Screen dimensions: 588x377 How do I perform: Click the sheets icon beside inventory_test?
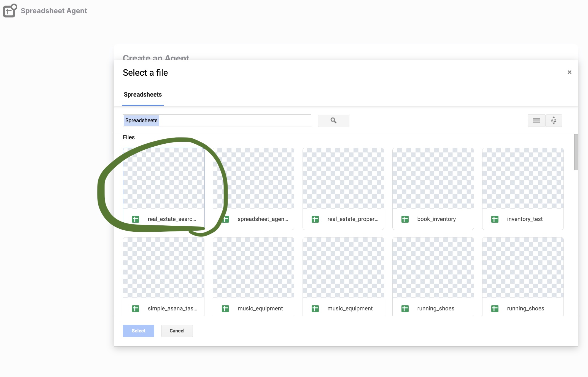(495, 219)
